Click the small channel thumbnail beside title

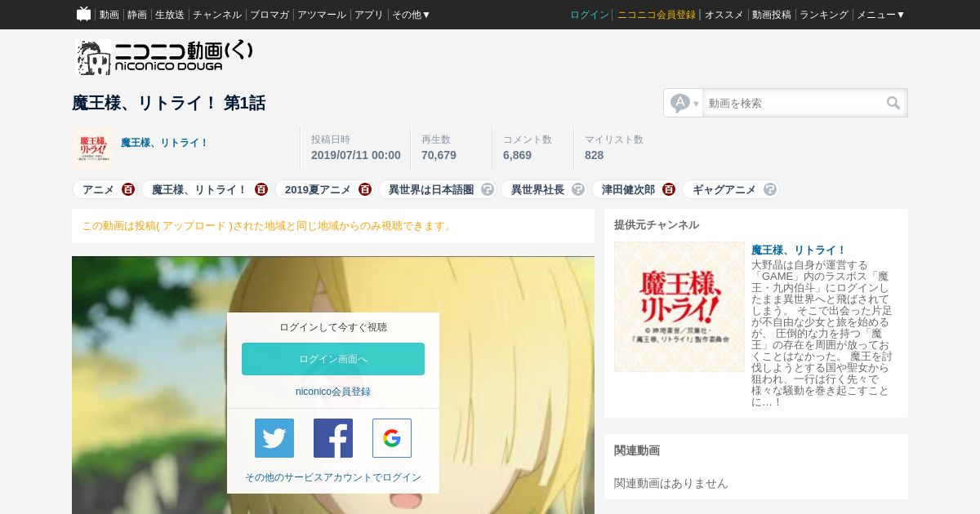[x=93, y=148]
